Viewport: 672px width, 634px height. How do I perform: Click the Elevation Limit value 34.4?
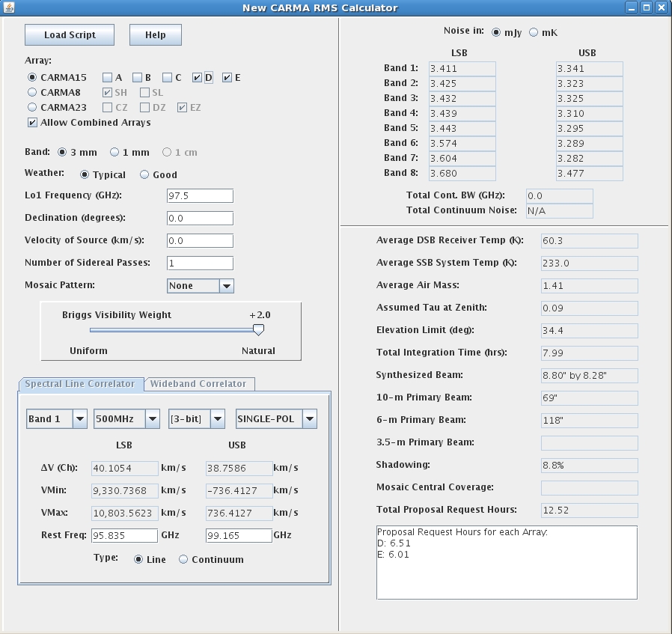[589, 331]
